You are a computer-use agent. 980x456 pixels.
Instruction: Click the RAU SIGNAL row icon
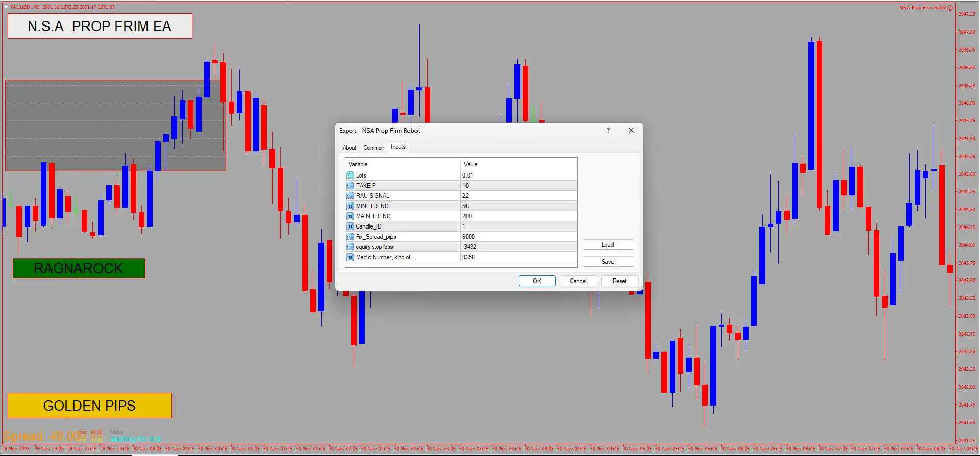pos(350,196)
